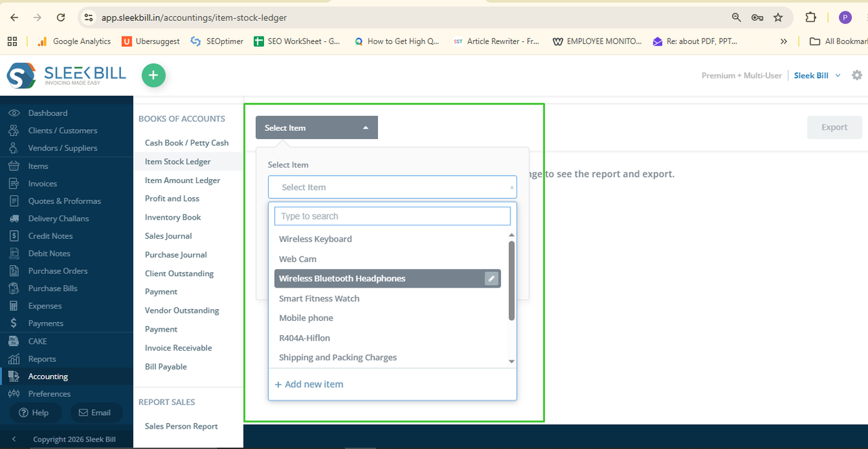The width and height of the screenshot is (868, 449).
Task: Open the Sleek Bill account dropdown
Action: click(818, 75)
